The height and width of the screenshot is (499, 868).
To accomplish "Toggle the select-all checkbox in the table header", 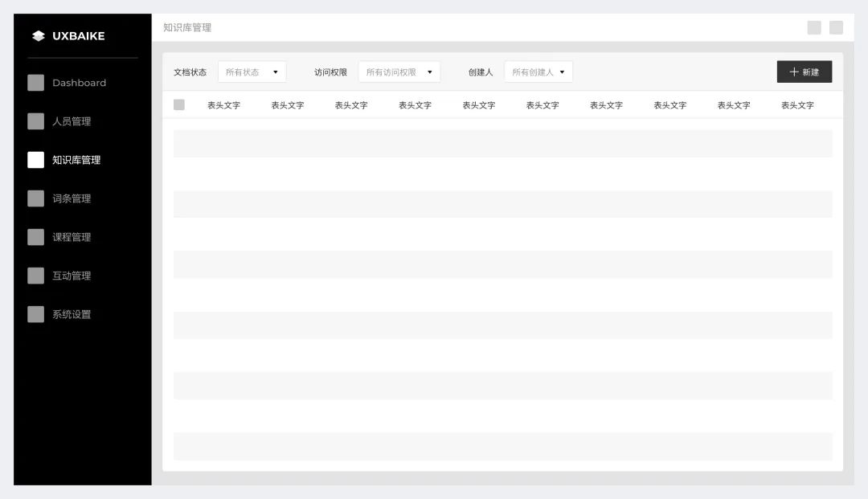I will [178, 104].
